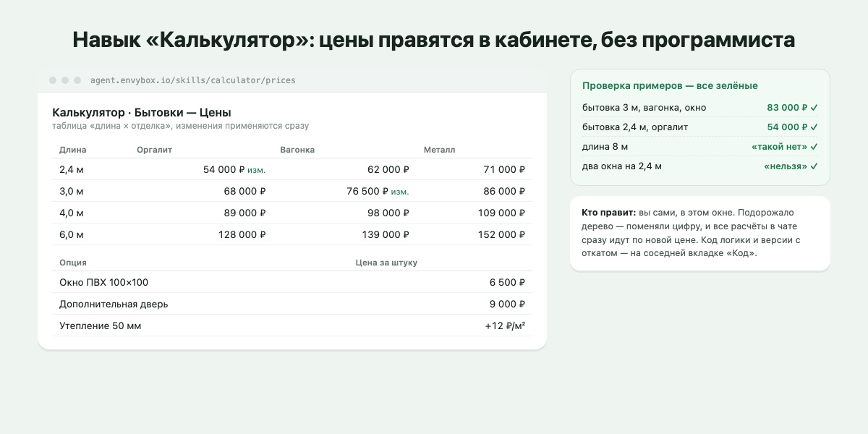This screenshot has height=434, width=868.
Task: Click price 89 000 ₽ for 4,0 м Оргалит
Action: pos(244,213)
